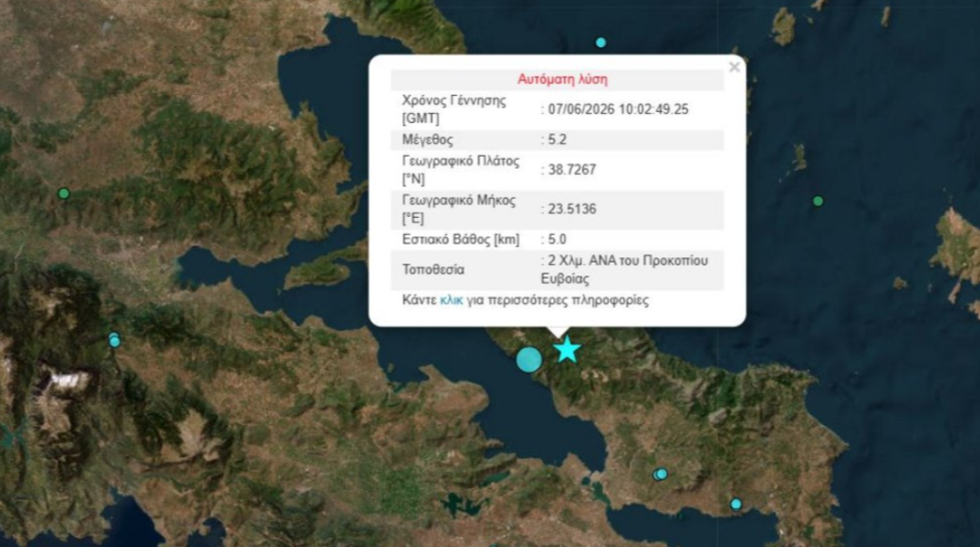The width and height of the screenshot is (980, 547).
Task: Select the cyan dot above the popup
Action: [x=600, y=43]
